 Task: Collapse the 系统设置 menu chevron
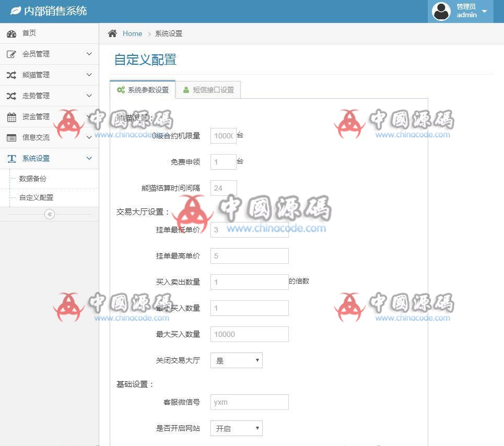[x=89, y=158]
